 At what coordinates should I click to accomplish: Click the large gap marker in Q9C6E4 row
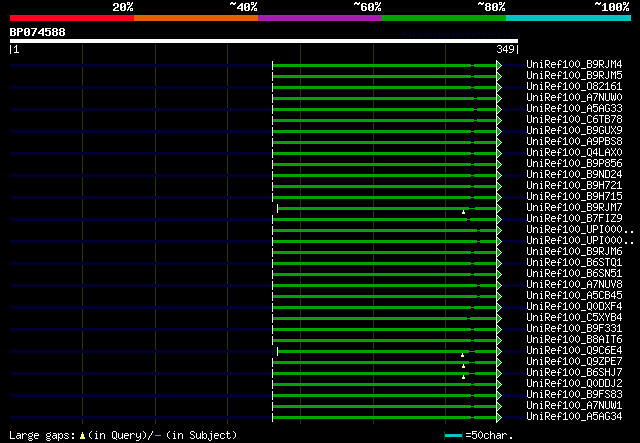[x=462, y=355]
